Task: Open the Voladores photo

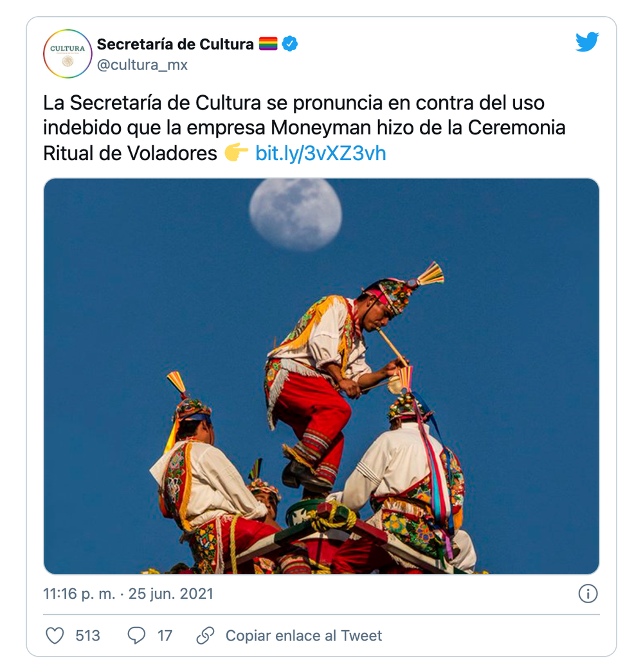Action: click(321, 376)
